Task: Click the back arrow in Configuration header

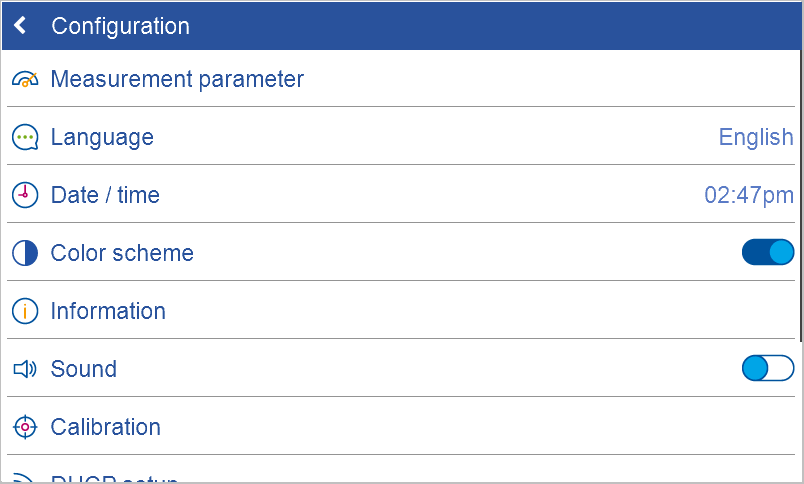Action: coord(20,26)
